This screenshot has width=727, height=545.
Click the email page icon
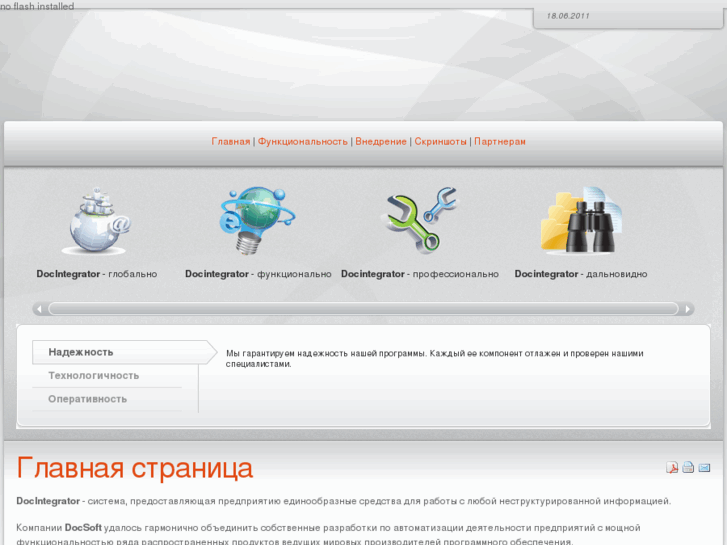pyautogui.click(x=704, y=468)
